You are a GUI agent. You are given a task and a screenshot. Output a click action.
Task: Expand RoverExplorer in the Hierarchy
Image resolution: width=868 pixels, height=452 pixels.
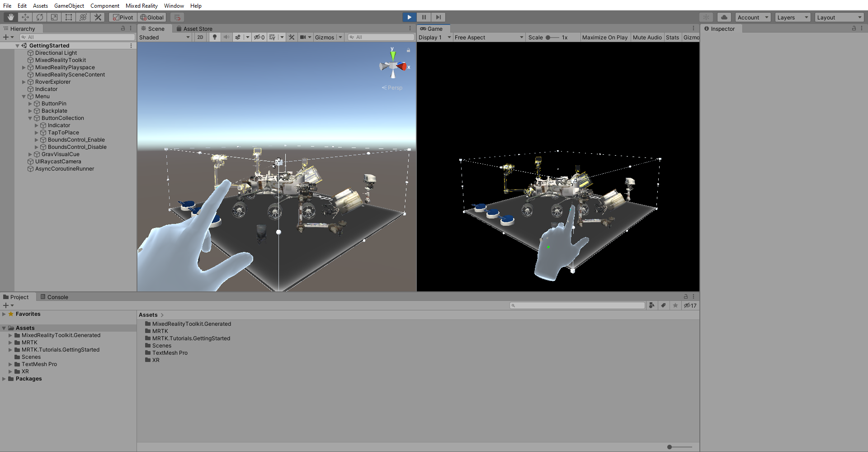click(24, 82)
